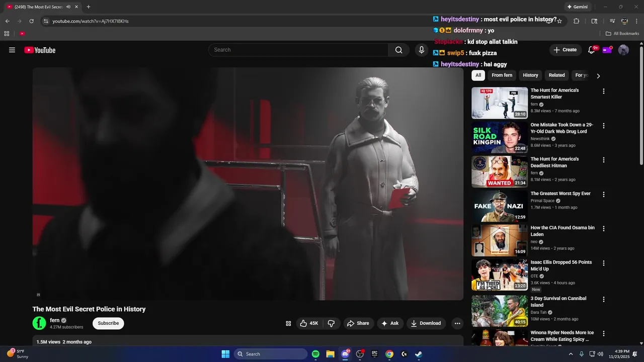Open options for Greatest Worst Spy Ever
This screenshot has width=644, height=362.
tap(604, 194)
